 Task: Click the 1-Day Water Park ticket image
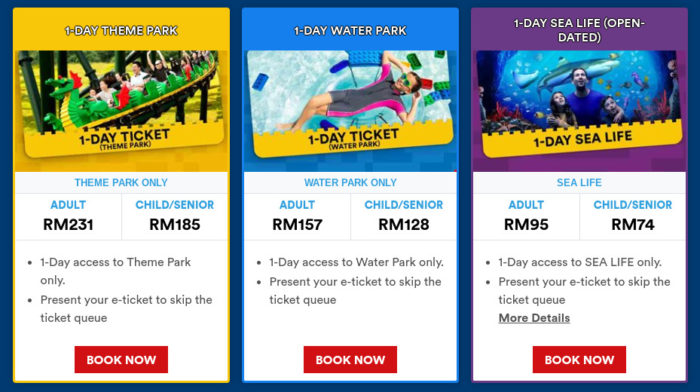[x=350, y=104]
